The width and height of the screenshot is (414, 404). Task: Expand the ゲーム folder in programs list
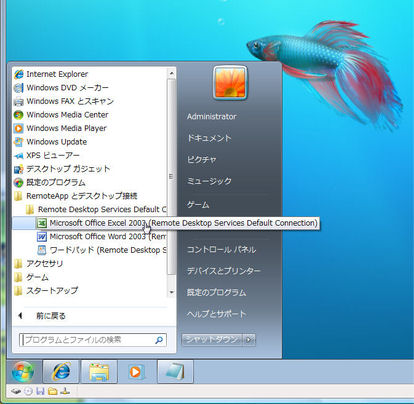(x=31, y=277)
